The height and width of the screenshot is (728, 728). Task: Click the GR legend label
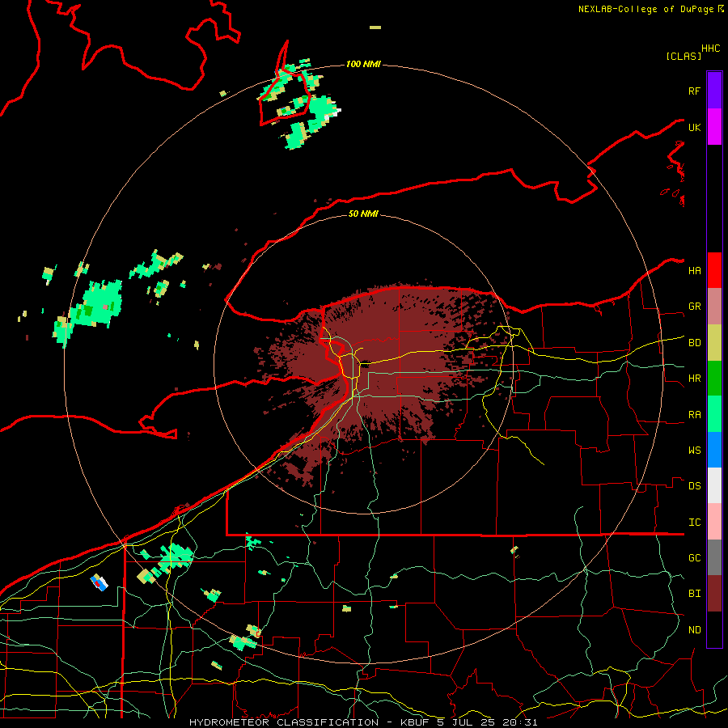click(x=694, y=307)
